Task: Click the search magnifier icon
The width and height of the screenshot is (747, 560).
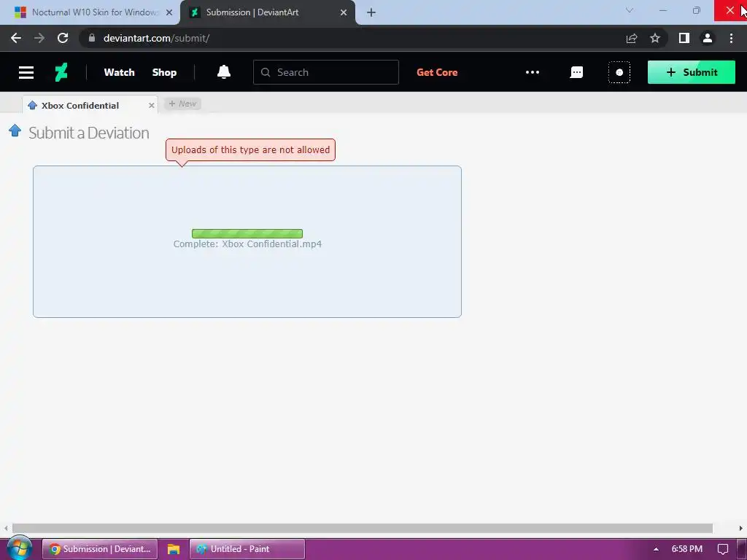Action: pos(266,72)
